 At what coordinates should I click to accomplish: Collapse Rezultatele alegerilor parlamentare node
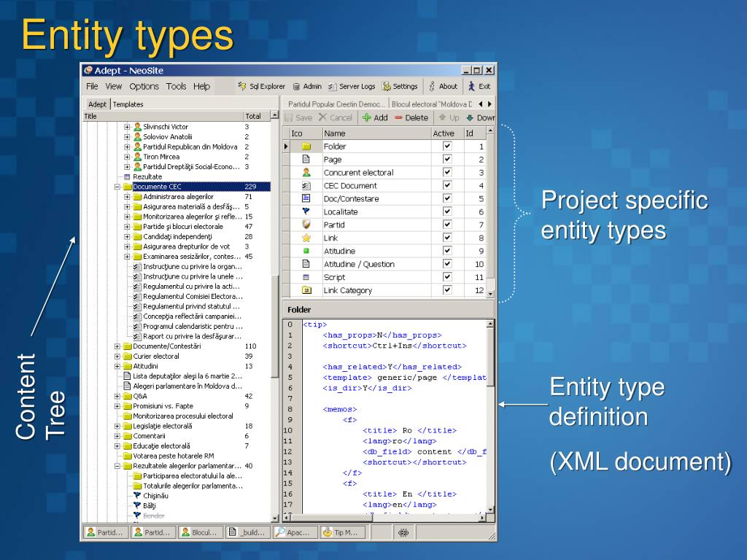[x=117, y=466]
